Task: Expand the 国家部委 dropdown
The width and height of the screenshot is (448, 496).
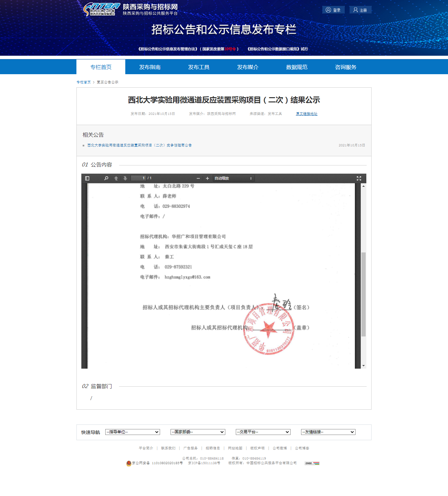Action: pyautogui.click(x=198, y=432)
